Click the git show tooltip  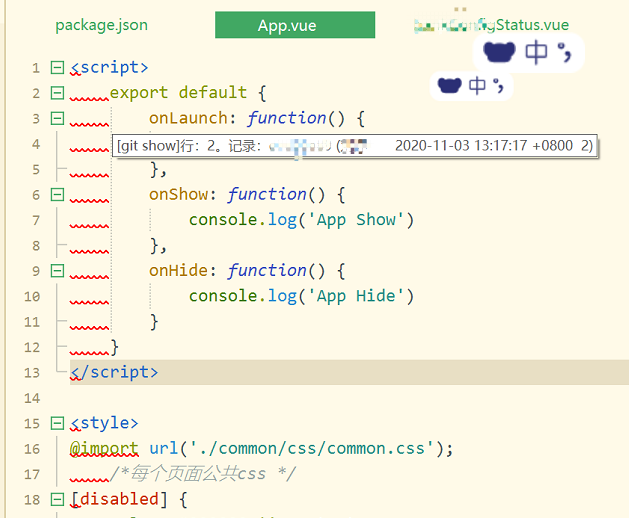pyautogui.click(x=354, y=145)
